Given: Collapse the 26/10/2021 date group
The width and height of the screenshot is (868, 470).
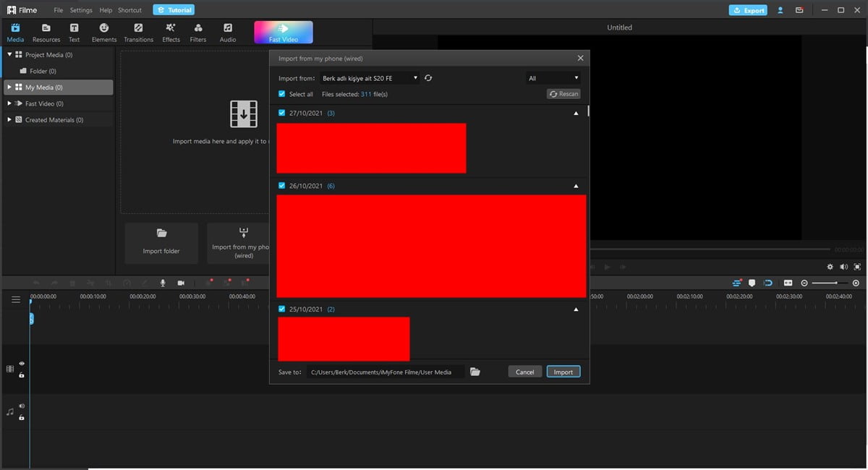Looking at the screenshot, I should [x=576, y=186].
